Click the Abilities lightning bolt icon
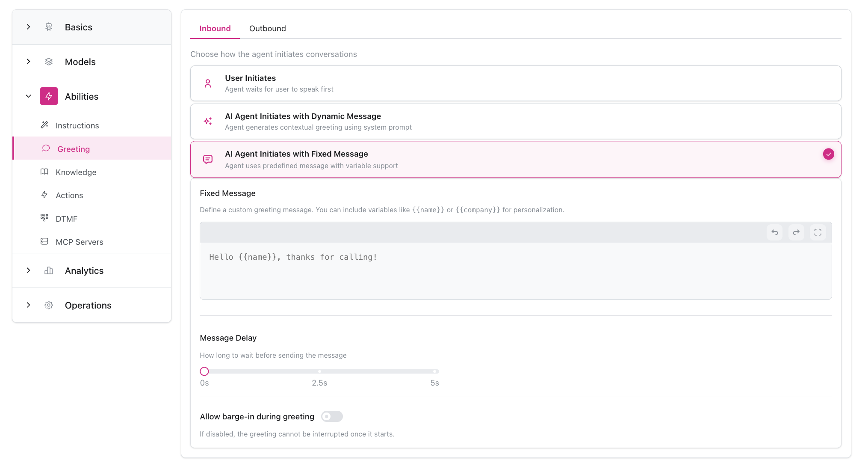This screenshot has width=868, height=475. coord(49,96)
